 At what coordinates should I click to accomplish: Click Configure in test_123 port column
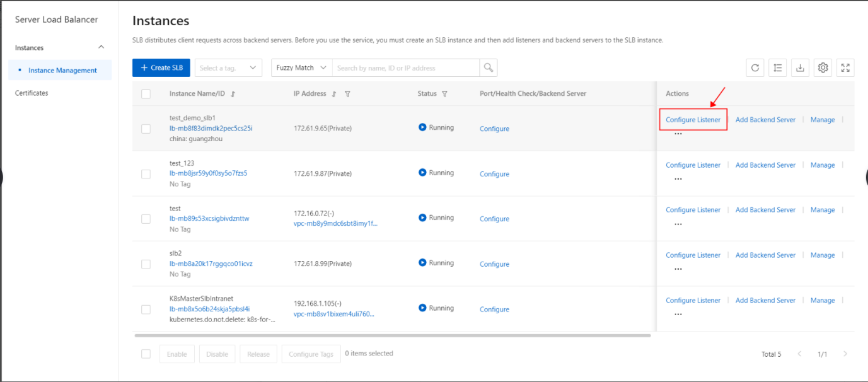pos(494,174)
